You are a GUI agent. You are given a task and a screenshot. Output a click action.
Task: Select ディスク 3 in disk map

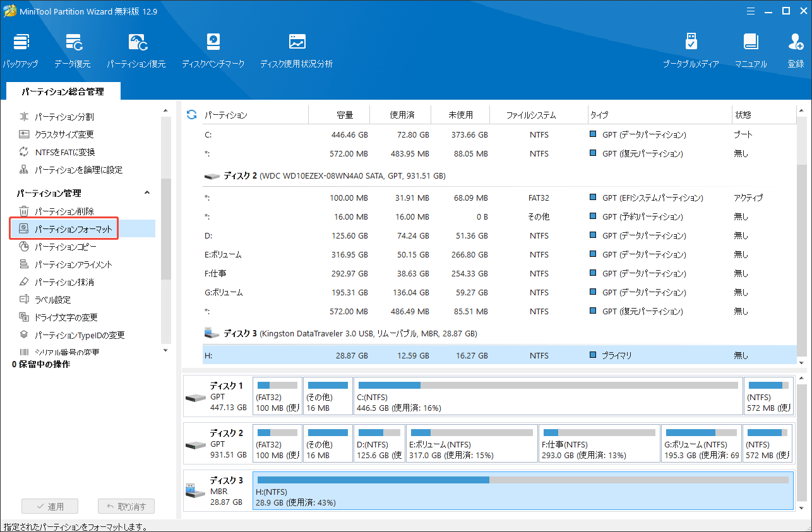(x=217, y=491)
